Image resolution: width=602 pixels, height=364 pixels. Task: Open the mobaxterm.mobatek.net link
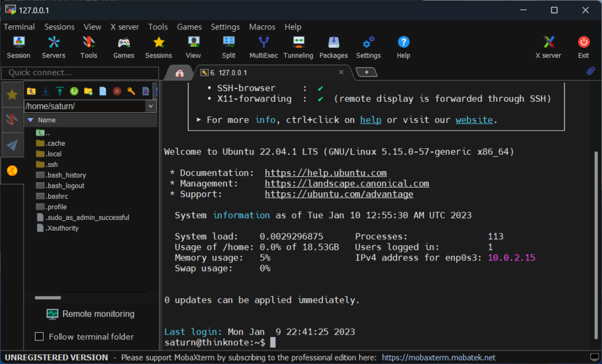tap(439, 358)
